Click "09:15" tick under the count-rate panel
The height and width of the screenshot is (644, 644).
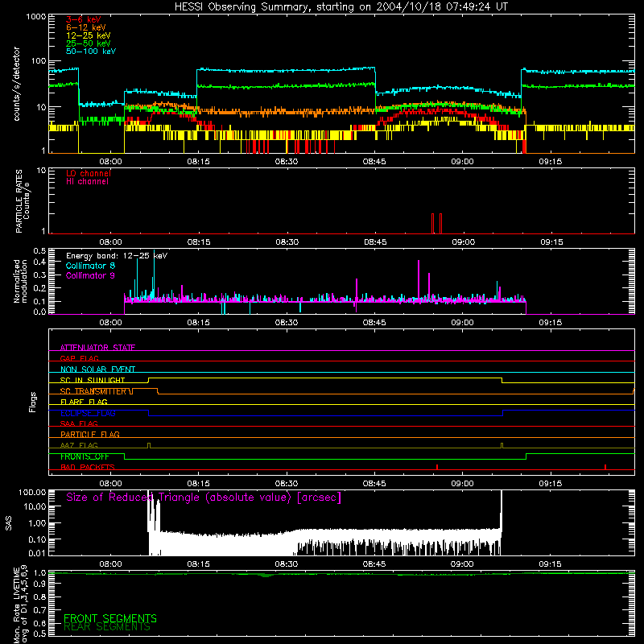(x=551, y=162)
